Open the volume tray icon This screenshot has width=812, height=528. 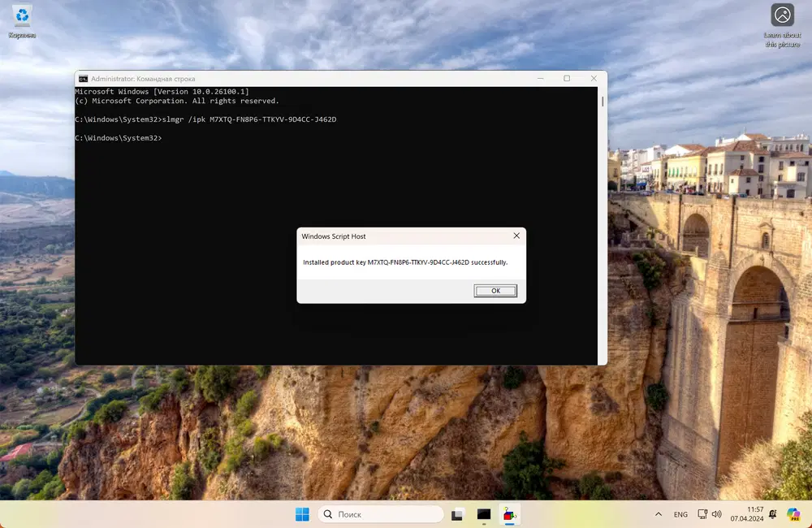pyautogui.click(x=717, y=514)
